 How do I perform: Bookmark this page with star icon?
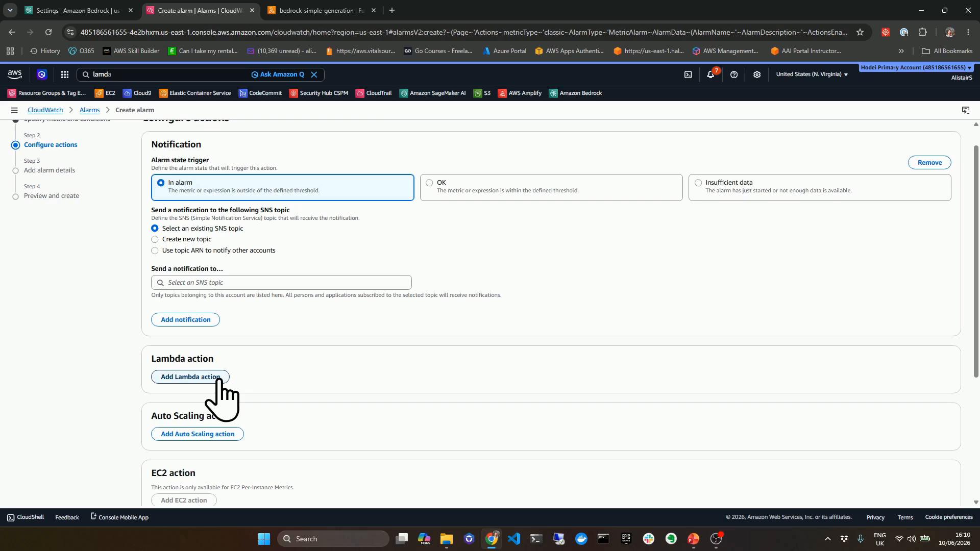860,32
